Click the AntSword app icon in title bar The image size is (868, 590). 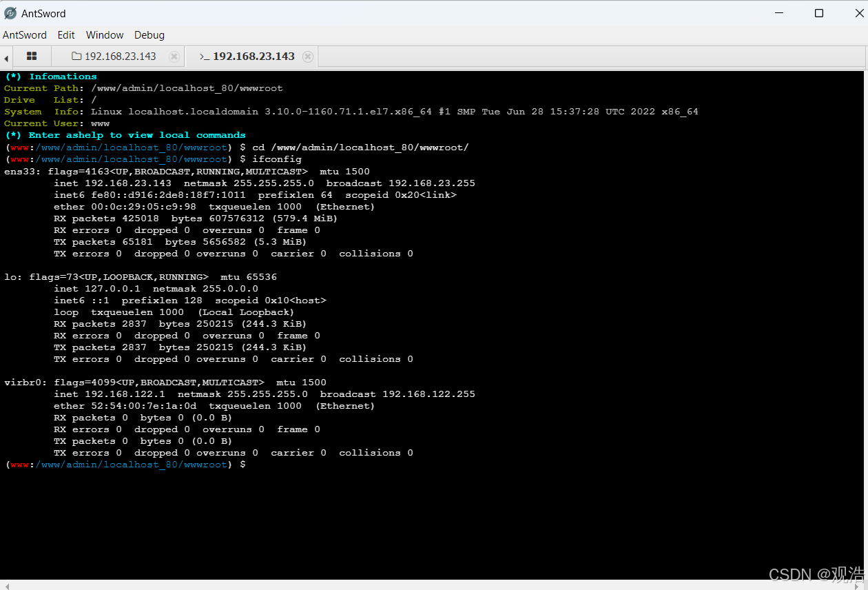10,13
